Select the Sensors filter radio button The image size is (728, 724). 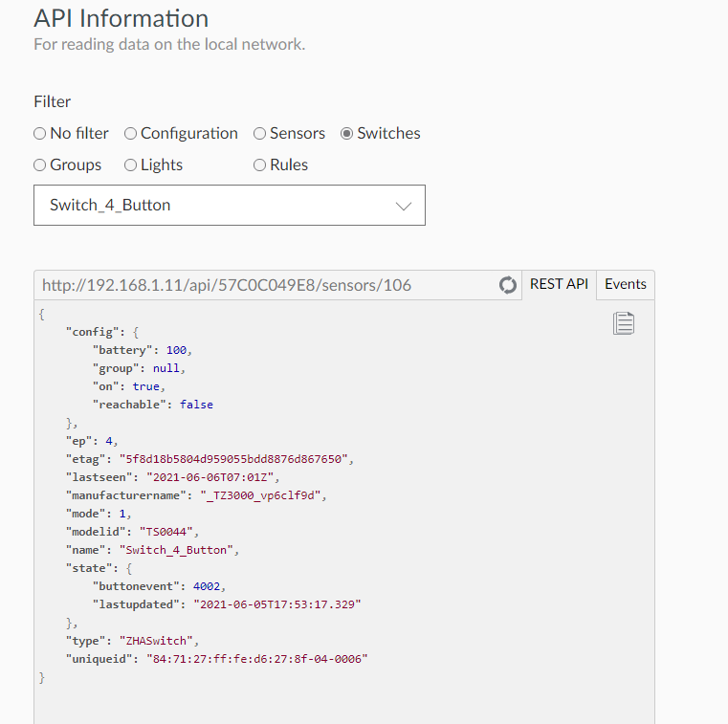point(259,134)
